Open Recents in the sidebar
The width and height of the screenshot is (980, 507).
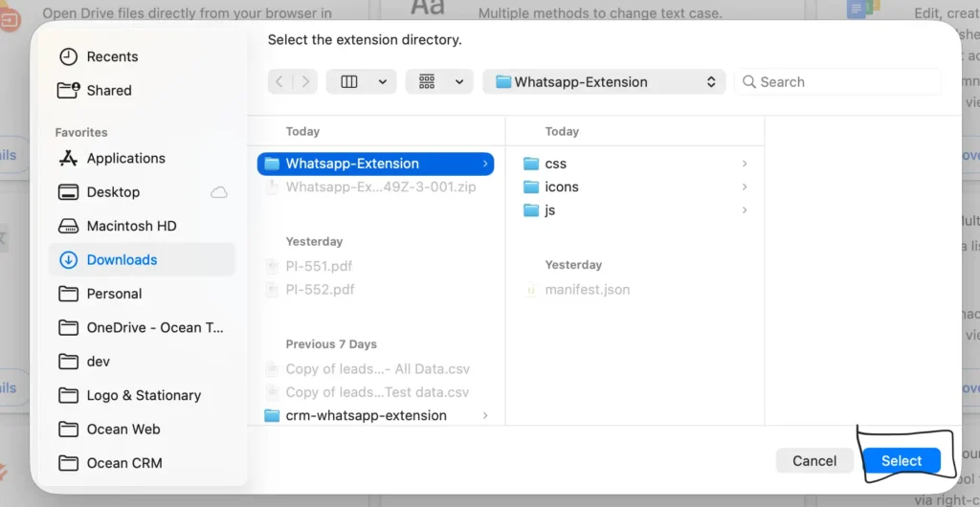tap(143, 56)
